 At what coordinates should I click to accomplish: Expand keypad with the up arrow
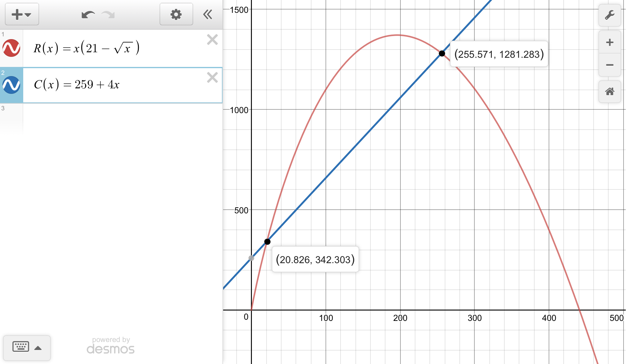38,348
